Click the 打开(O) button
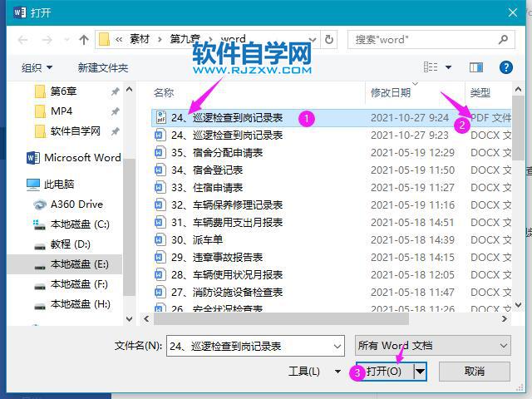The image size is (532, 399). 384,372
